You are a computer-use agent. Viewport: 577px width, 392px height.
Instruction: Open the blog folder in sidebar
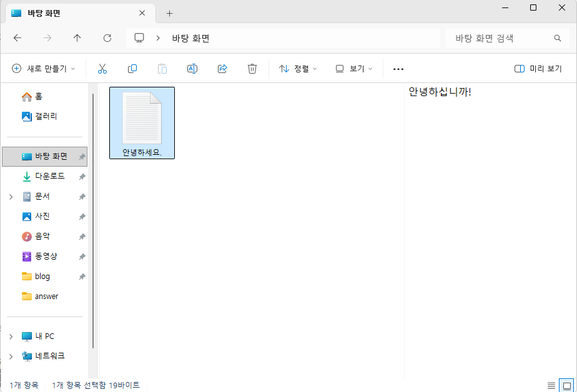(44, 276)
